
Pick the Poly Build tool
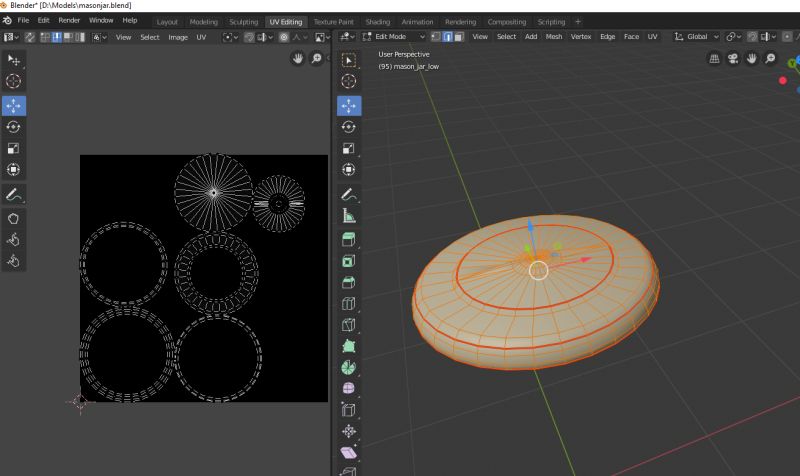[349, 346]
